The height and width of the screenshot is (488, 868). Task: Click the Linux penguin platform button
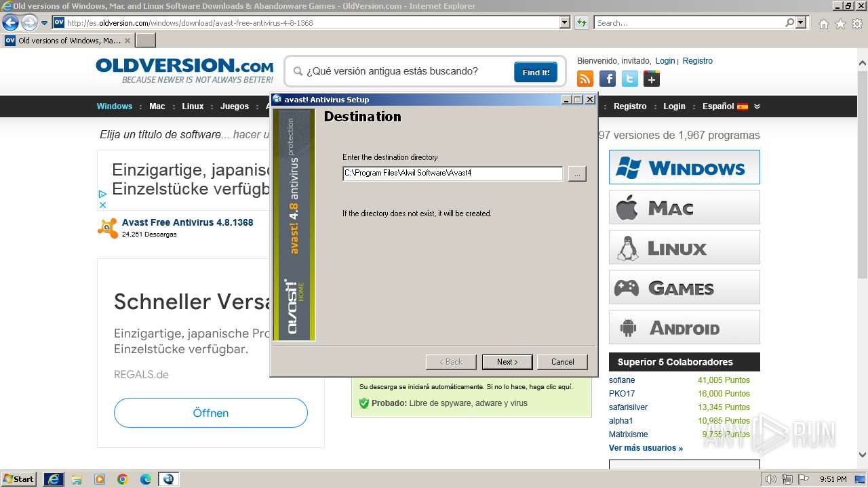point(684,247)
